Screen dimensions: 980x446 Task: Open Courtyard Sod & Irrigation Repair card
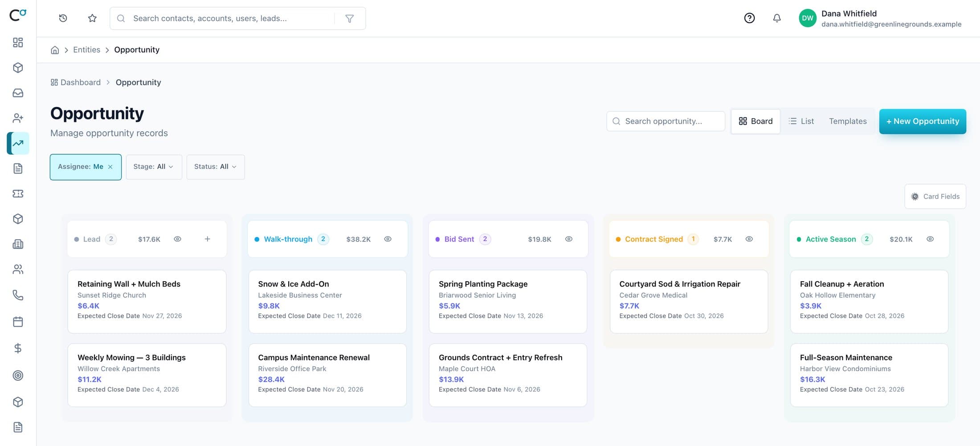(x=689, y=302)
